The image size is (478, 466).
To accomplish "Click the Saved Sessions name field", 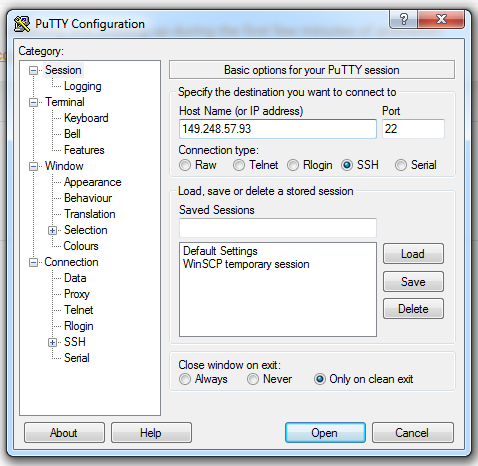I will tap(278, 228).
